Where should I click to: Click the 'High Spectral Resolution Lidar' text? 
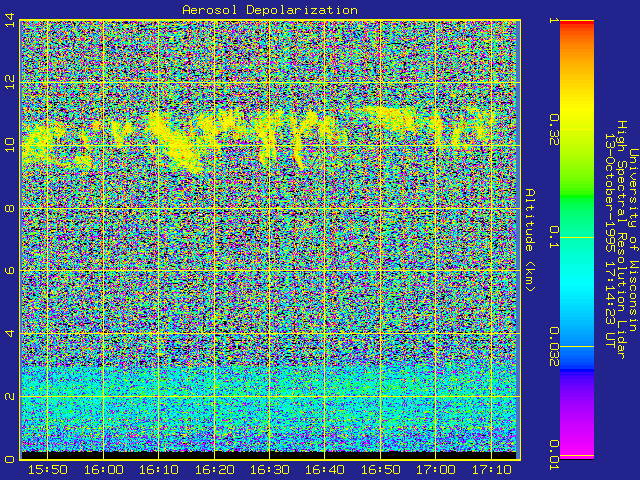click(x=621, y=240)
